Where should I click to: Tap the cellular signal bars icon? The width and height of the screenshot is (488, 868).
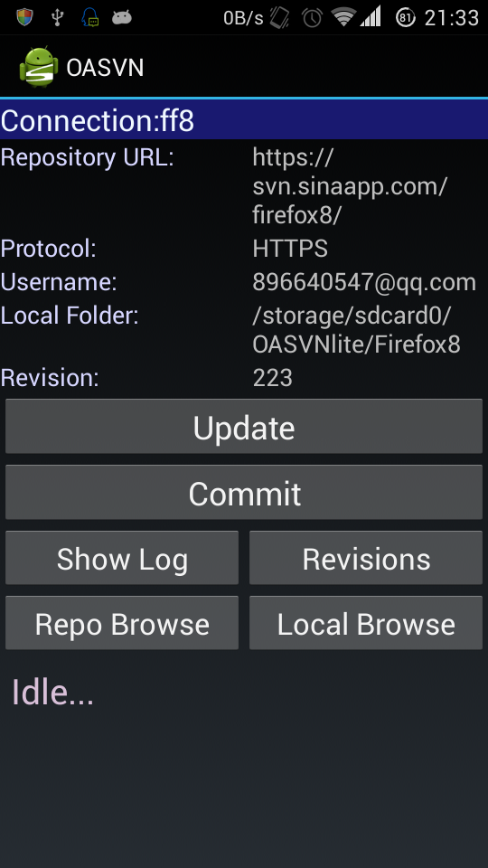coord(371,16)
